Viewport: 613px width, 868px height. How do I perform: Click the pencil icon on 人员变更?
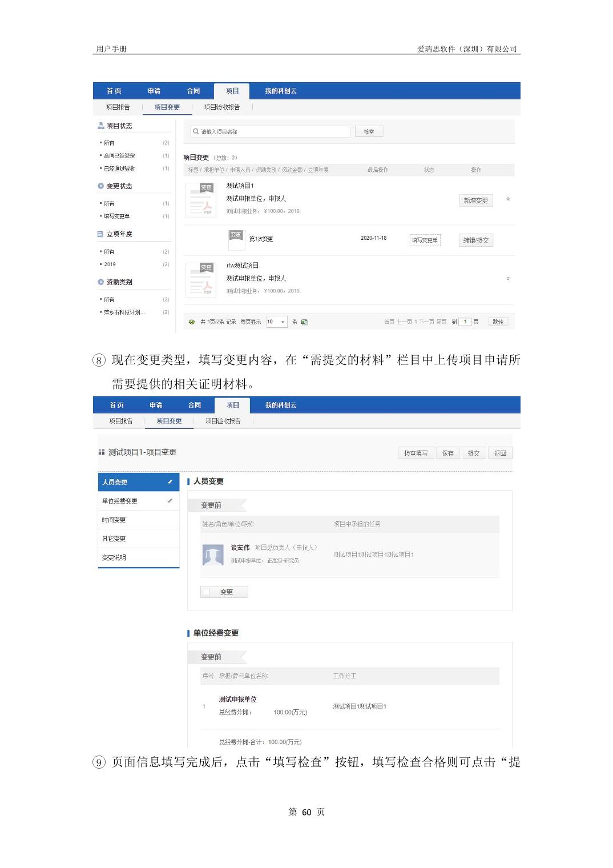[170, 483]
